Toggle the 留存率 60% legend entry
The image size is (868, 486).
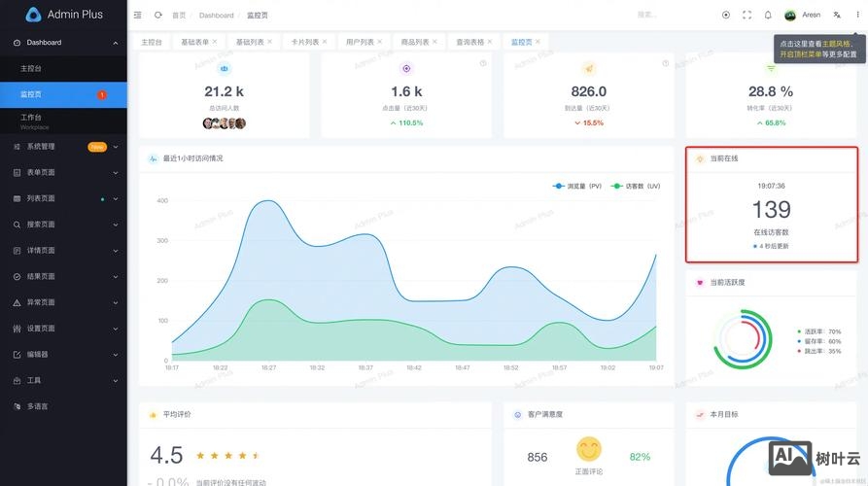[x=818, y=341]
